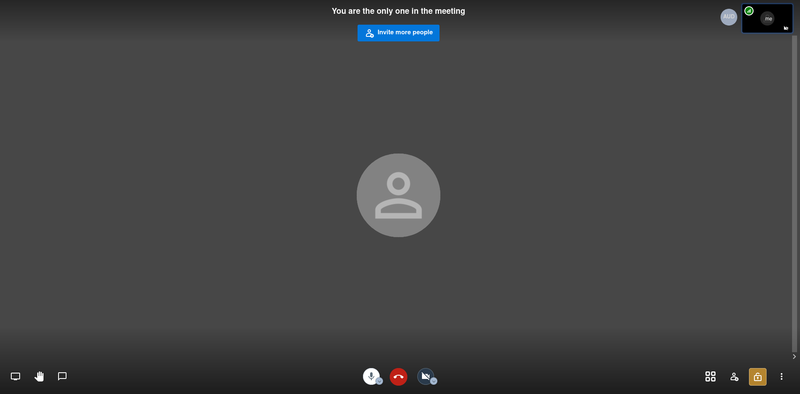
Task: Raise your hand in the meeting
Action: click(39, 377)
